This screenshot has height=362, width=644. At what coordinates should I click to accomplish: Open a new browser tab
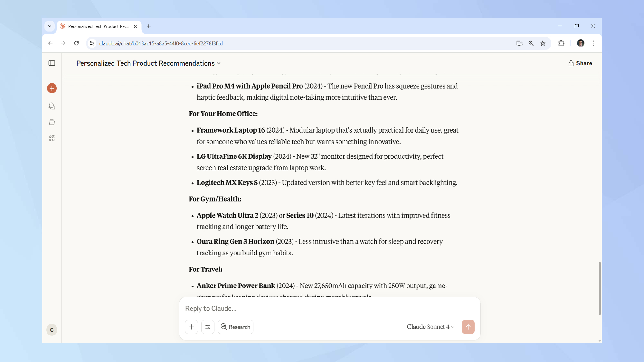click(x=149, y=26)
